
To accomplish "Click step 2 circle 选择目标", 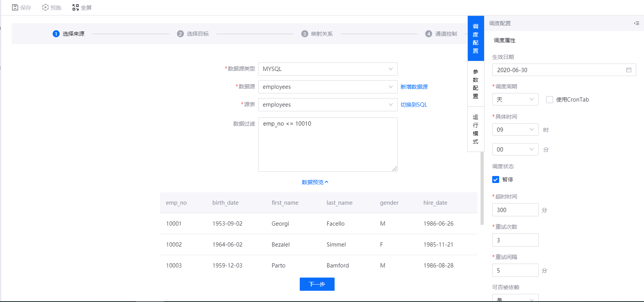I will (x=180, y=34).
